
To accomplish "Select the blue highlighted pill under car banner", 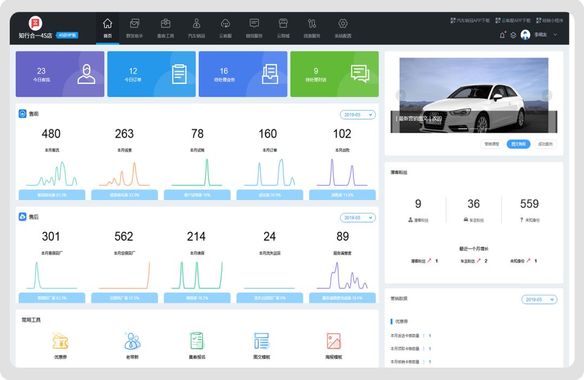I will (x=518, y=144).
